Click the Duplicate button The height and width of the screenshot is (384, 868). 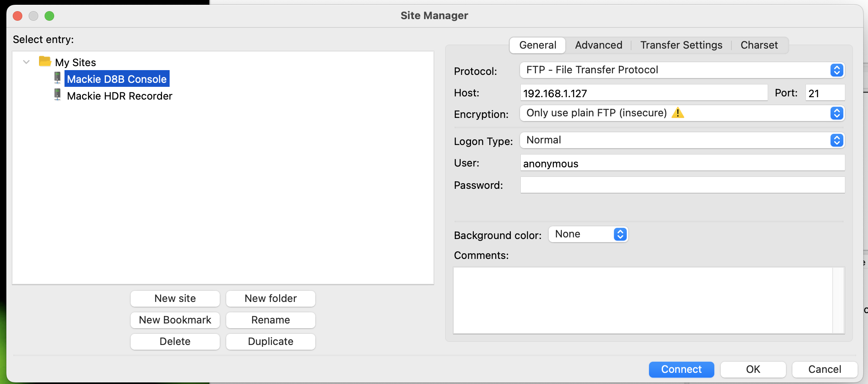tap(271, 342)
